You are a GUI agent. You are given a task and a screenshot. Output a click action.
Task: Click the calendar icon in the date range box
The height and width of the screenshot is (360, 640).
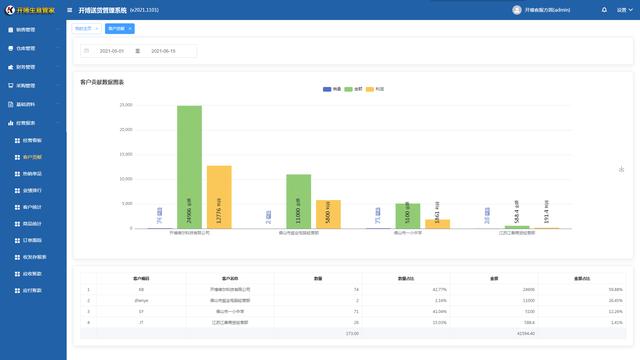pos(87,51)
